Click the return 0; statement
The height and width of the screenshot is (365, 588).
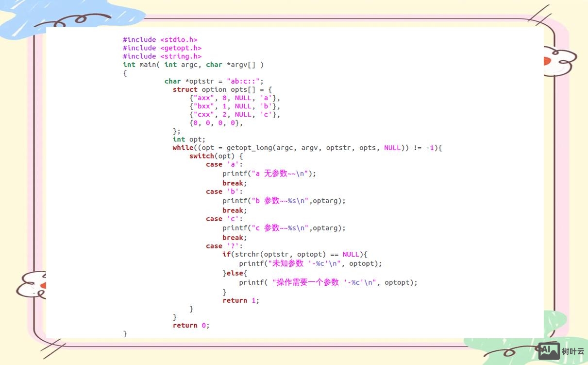(191, 325)
